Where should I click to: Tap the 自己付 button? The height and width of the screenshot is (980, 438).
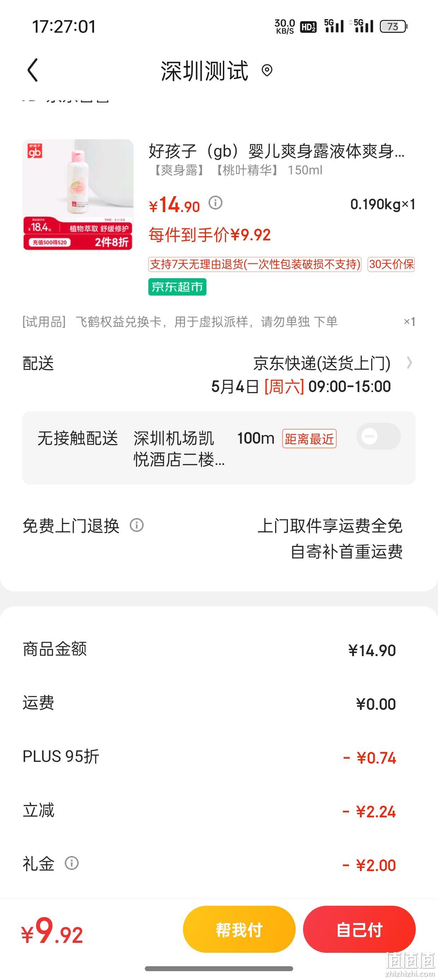359,929
